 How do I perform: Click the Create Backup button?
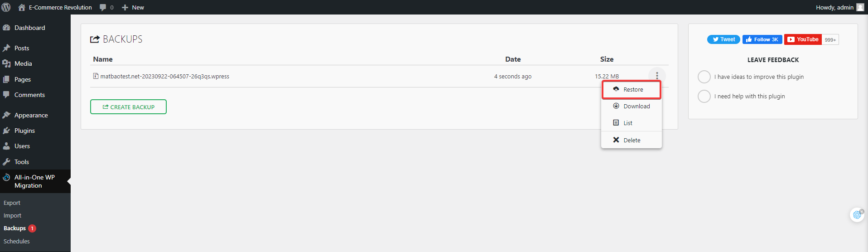coord(128,107)
